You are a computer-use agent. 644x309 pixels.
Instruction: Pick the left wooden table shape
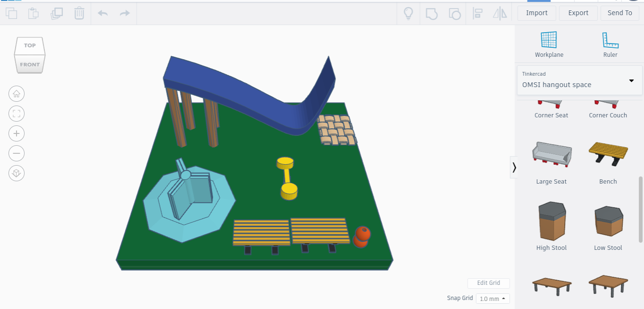click(x=551, y=286)
